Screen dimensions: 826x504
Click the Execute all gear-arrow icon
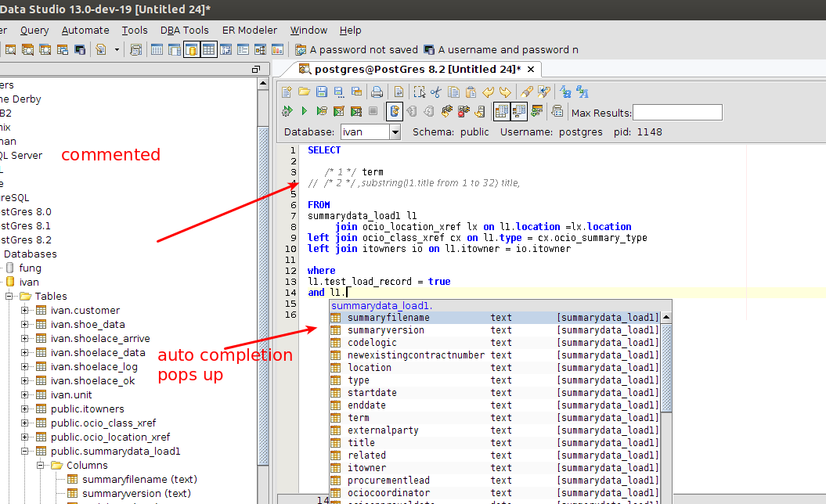[x=287, y=111]
